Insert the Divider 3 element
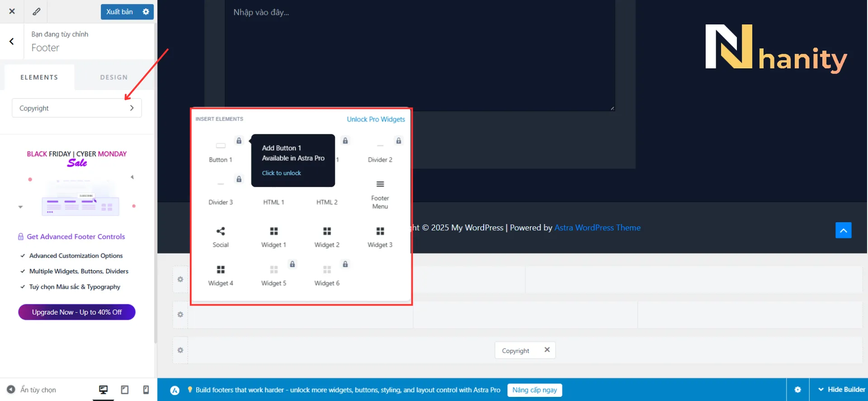 coord(221,193)
